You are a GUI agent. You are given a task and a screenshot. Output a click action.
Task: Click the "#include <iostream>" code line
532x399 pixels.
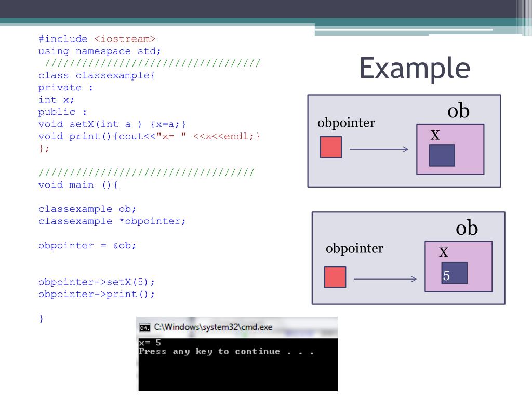(97, 39)
